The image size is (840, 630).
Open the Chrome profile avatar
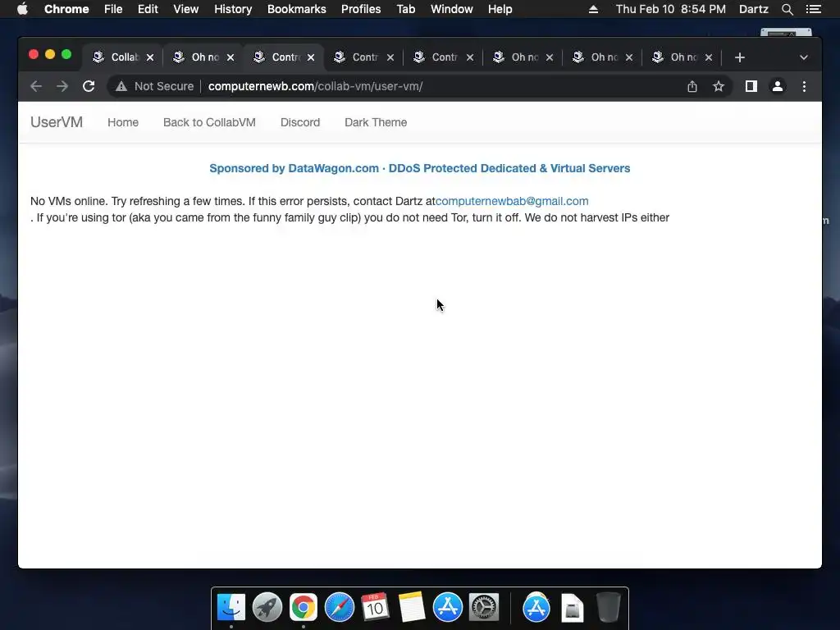tap(778, 86)
